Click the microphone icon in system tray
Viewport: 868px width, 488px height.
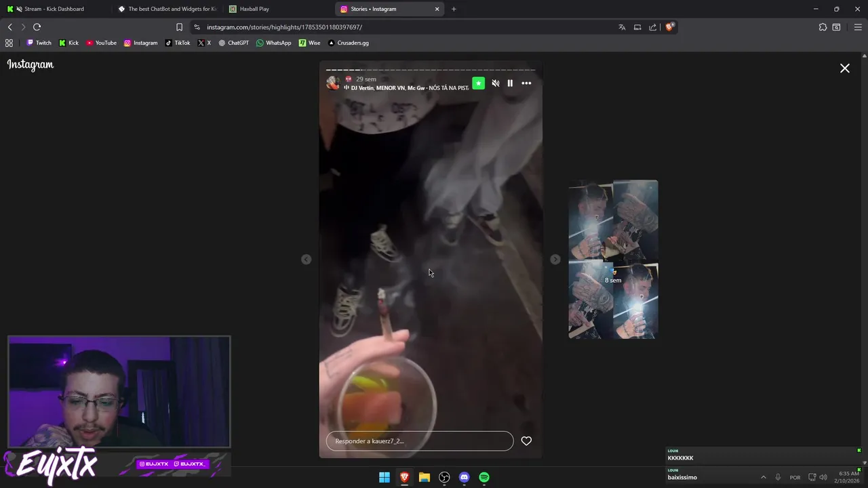(x=778, y=477)
